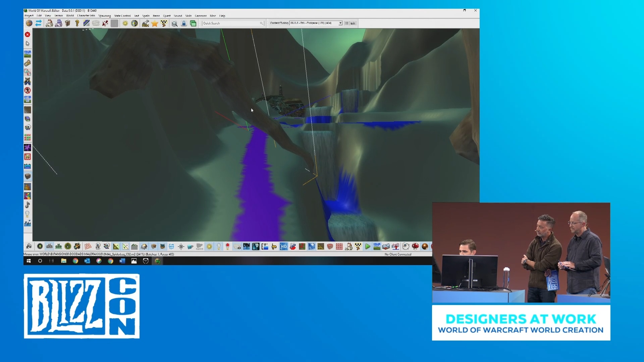Click the purple flower flora tool in the sidebar
The width and height of the screenshot is (644, 362).
(28, 147)
